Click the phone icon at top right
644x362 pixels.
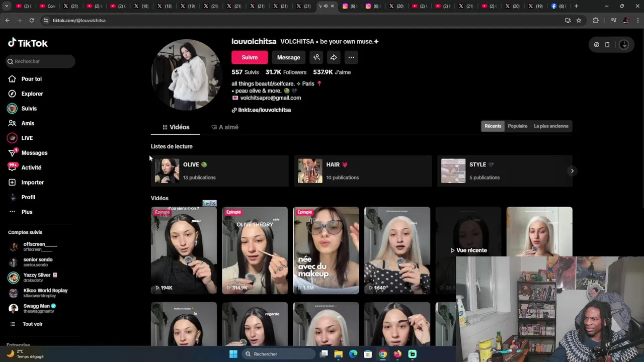pos(607,45)
